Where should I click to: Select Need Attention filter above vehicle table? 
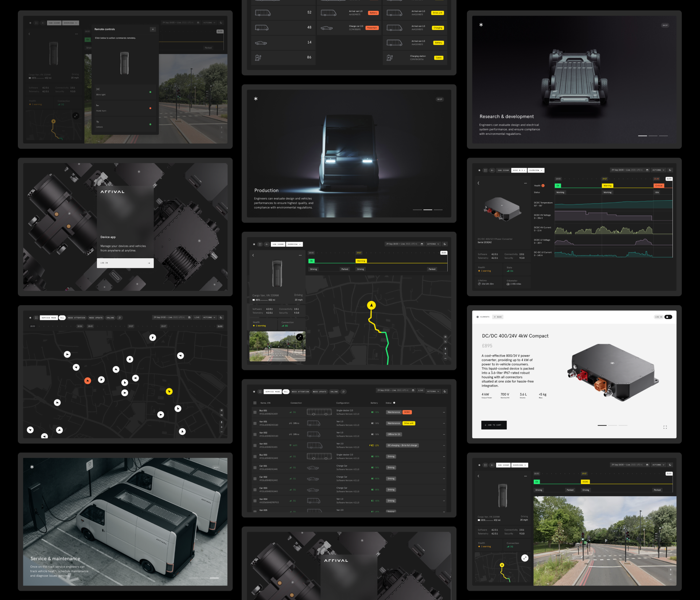tap(300, 392)
